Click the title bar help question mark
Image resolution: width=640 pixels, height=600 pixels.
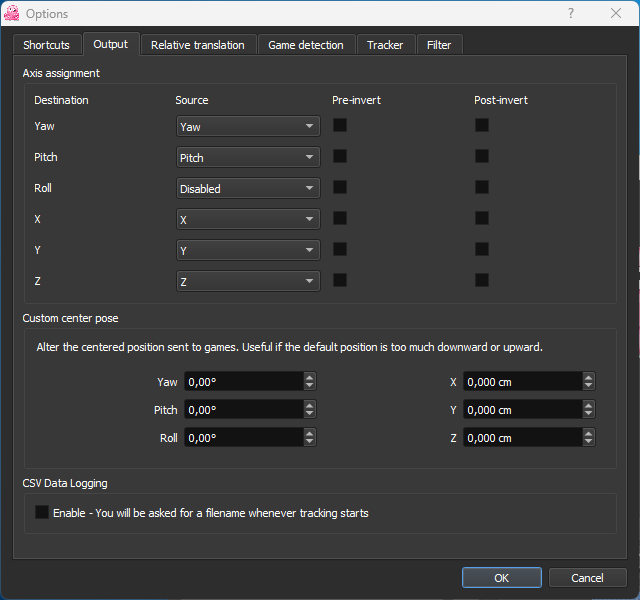[x=571, y=13]
